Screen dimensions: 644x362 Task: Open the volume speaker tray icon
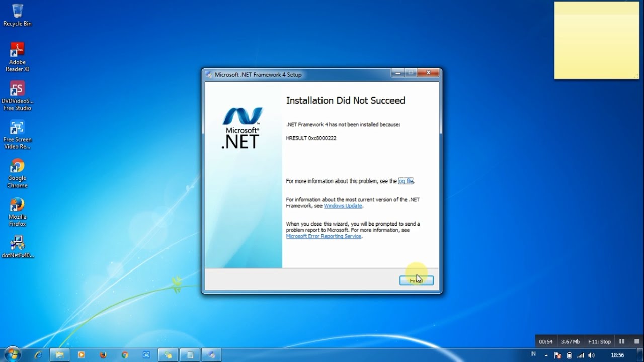coord(591,355)
